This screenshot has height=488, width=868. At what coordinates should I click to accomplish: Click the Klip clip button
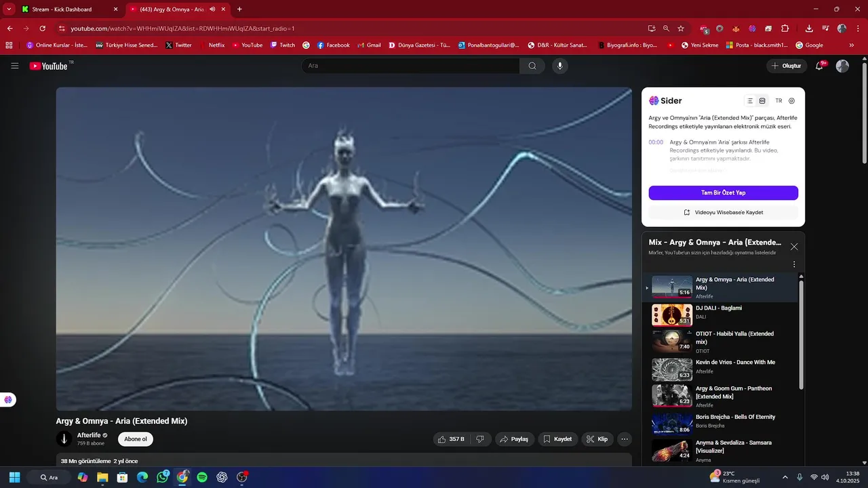[597, 439]
